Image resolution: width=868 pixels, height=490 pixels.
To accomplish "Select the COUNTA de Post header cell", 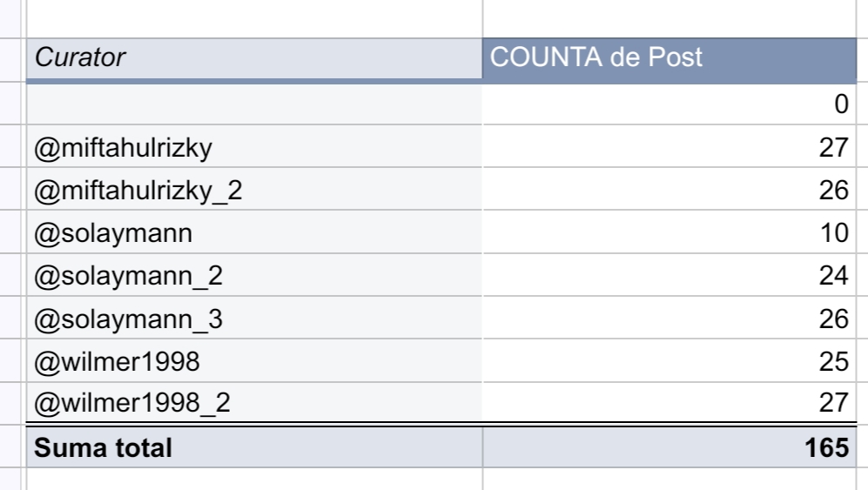I will coord(670,58).
